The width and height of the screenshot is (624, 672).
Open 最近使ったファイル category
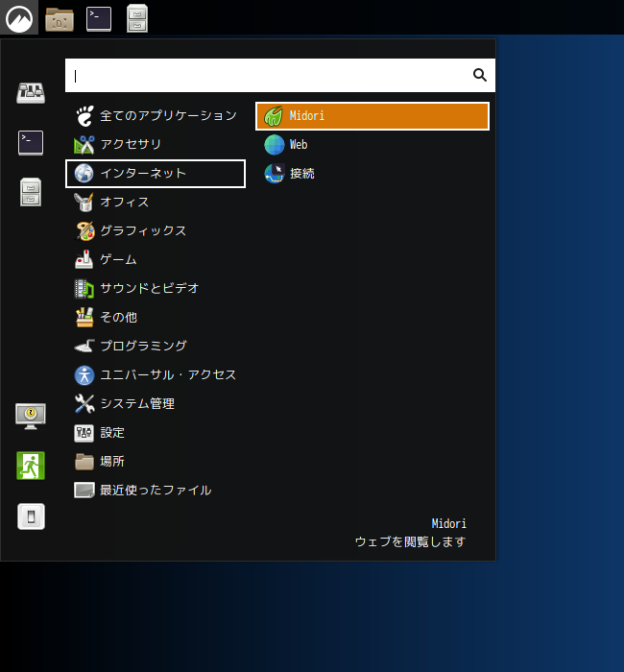click(x=156, y=491)
